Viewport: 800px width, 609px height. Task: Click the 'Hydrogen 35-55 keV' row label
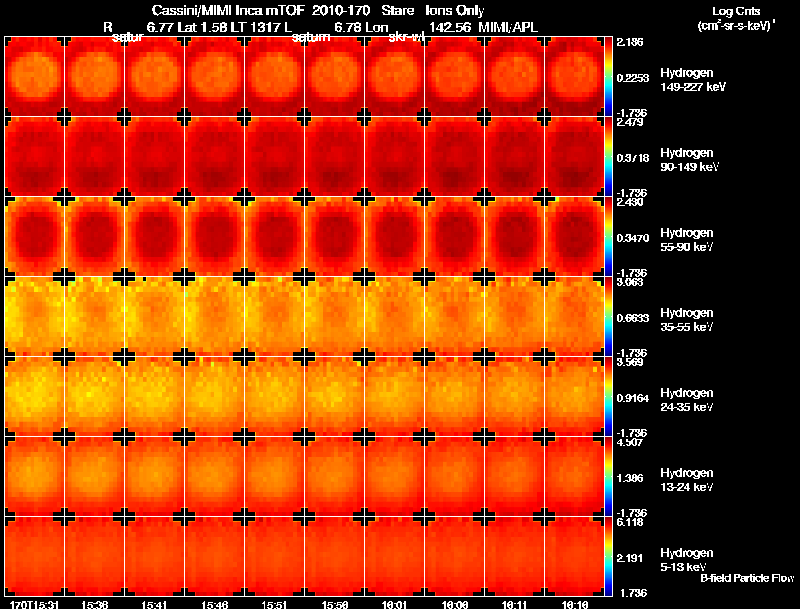[687, 320]
